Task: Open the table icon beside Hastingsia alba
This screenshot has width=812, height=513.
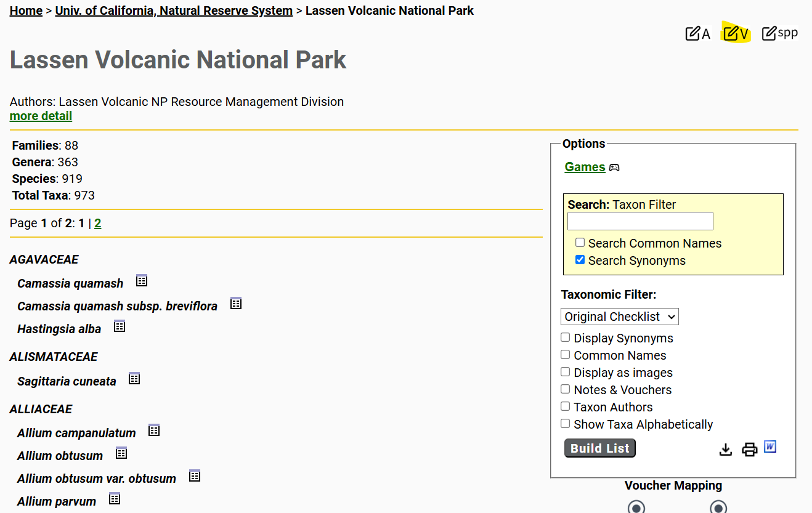Action: [120, 326]
